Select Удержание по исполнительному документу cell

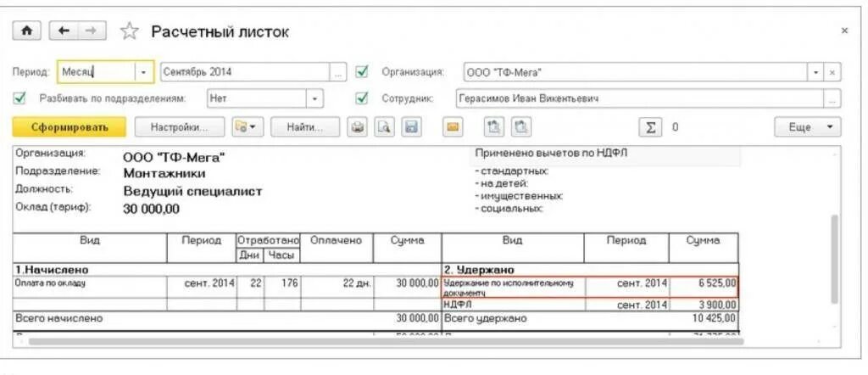(513, 288)
